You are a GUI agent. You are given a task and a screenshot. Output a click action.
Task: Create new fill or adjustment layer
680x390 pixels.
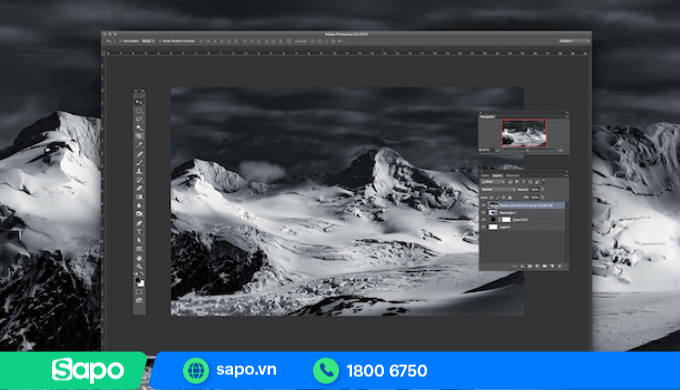pos(537,266)
